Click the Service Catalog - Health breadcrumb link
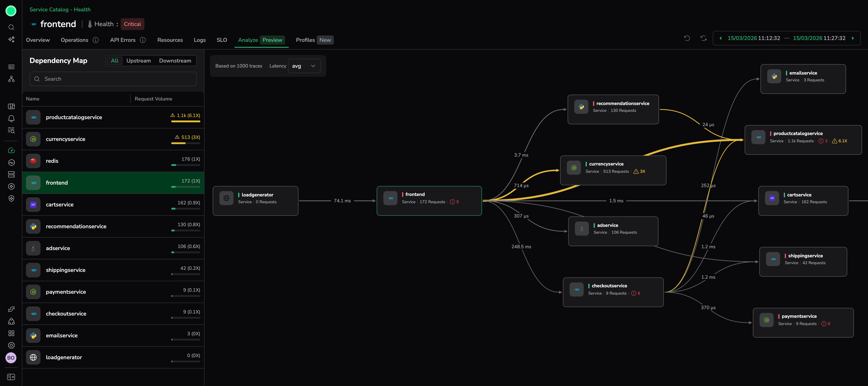868x386 pixels. 60,9
